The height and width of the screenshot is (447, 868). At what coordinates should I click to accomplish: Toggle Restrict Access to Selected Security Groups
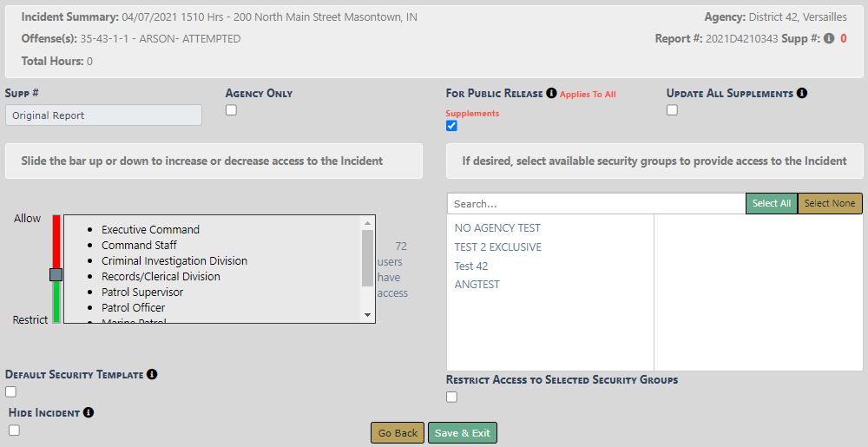[x=451, y=398]
